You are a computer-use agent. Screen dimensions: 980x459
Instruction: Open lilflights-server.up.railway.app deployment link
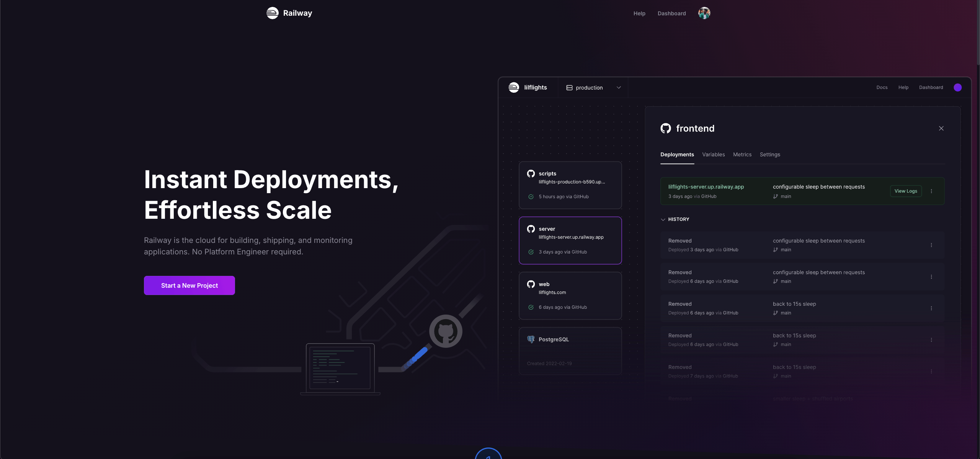tap(706, 187)
